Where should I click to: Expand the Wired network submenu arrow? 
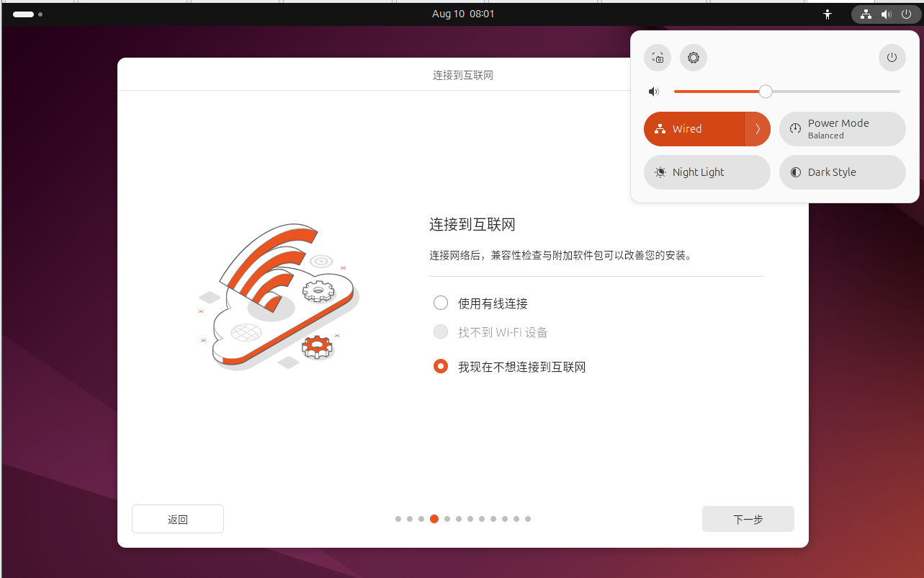pos(758,129)
